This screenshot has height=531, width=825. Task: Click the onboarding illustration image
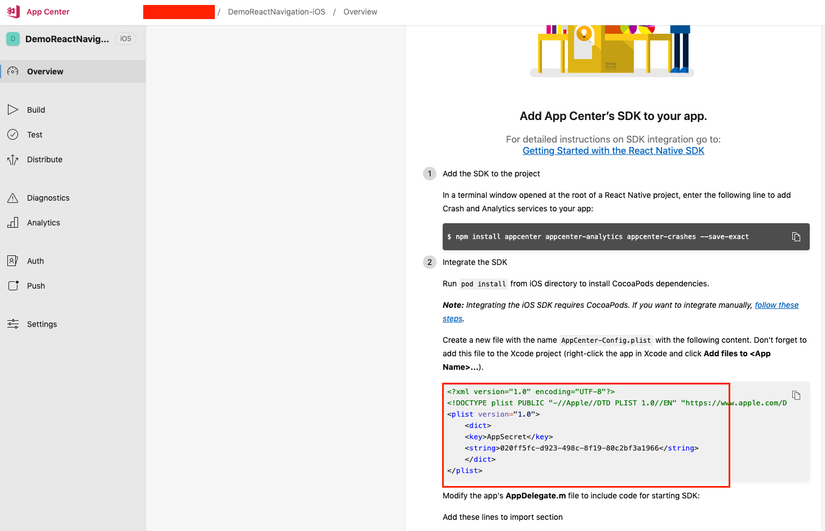pos(612,51)
